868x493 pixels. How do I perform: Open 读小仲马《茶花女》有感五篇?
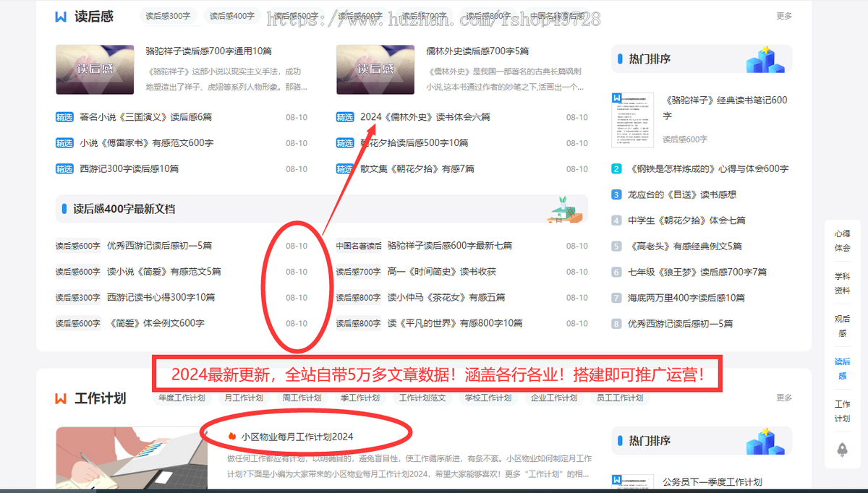click(x=446, y=297)
